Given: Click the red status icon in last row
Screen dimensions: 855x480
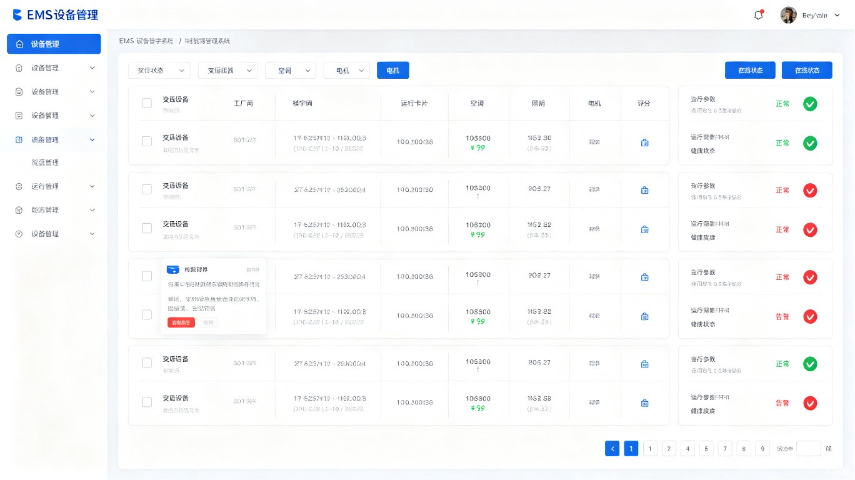Looking at the screenshot, I should point(810,403).
